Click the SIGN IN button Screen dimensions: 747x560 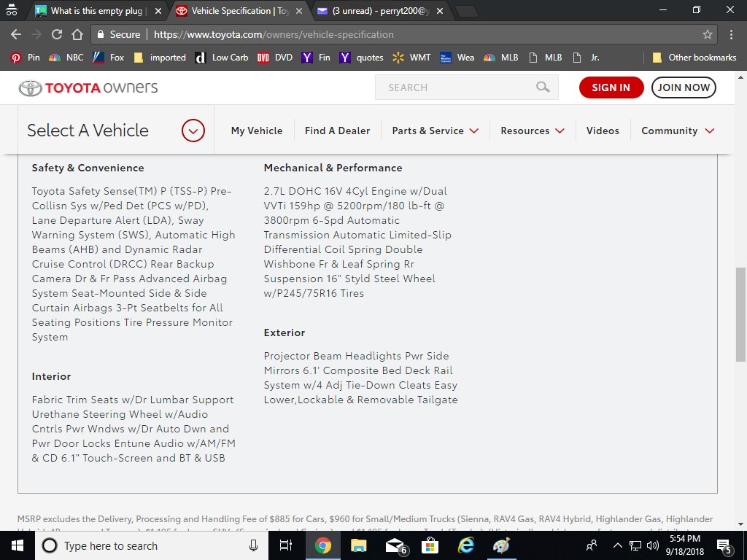[611, 87]
